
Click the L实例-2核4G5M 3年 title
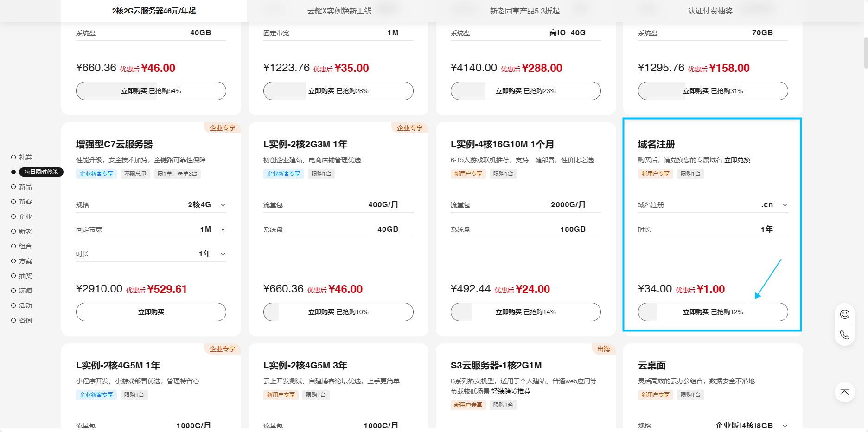tap(305, 365)
